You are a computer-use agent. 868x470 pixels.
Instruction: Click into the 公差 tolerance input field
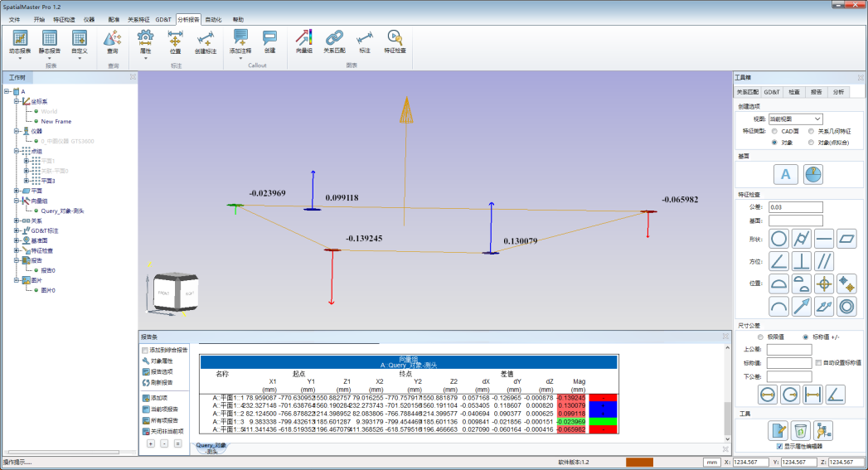click(x=795, y=207)
